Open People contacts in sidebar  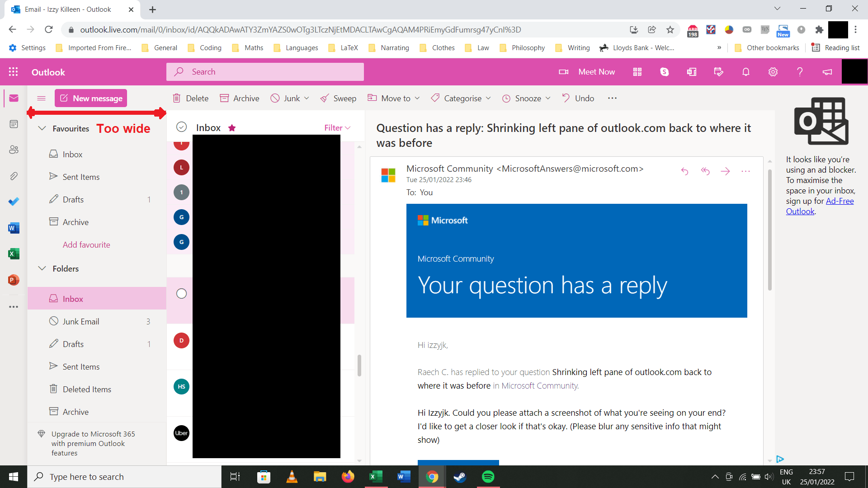[x=14, y=150]
